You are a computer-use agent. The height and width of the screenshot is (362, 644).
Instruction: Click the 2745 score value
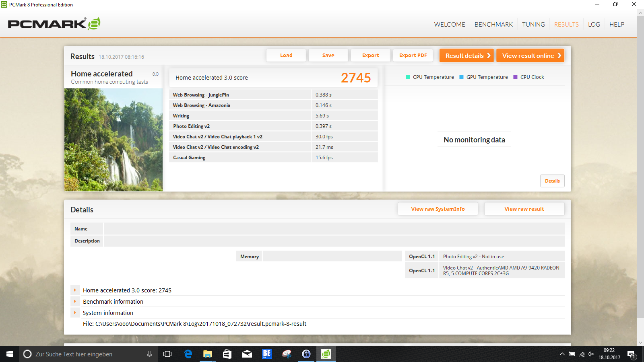point(356,78)
